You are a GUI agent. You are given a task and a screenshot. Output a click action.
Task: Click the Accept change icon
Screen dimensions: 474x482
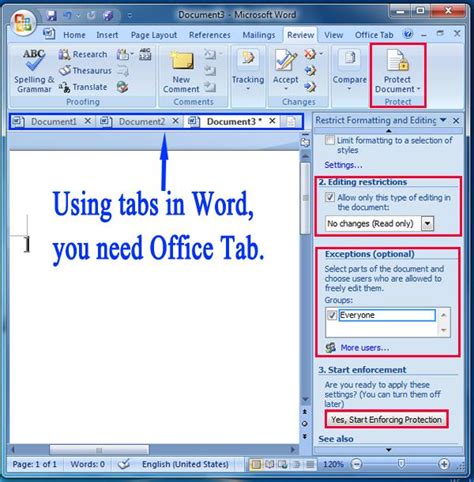tap(285, 61)
